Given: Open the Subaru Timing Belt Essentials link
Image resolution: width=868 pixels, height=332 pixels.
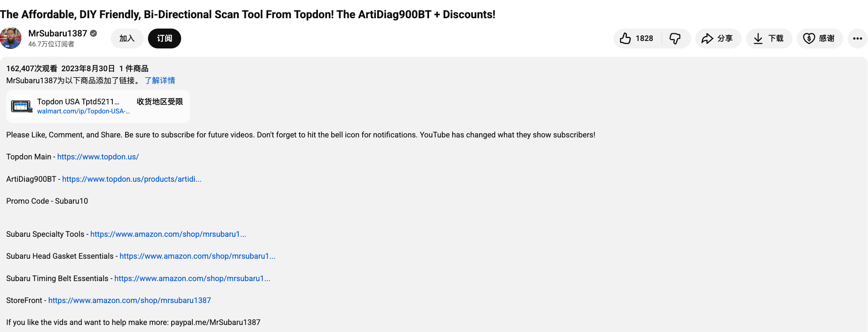Looking at the screenshot, I should [x=192, y=279].
